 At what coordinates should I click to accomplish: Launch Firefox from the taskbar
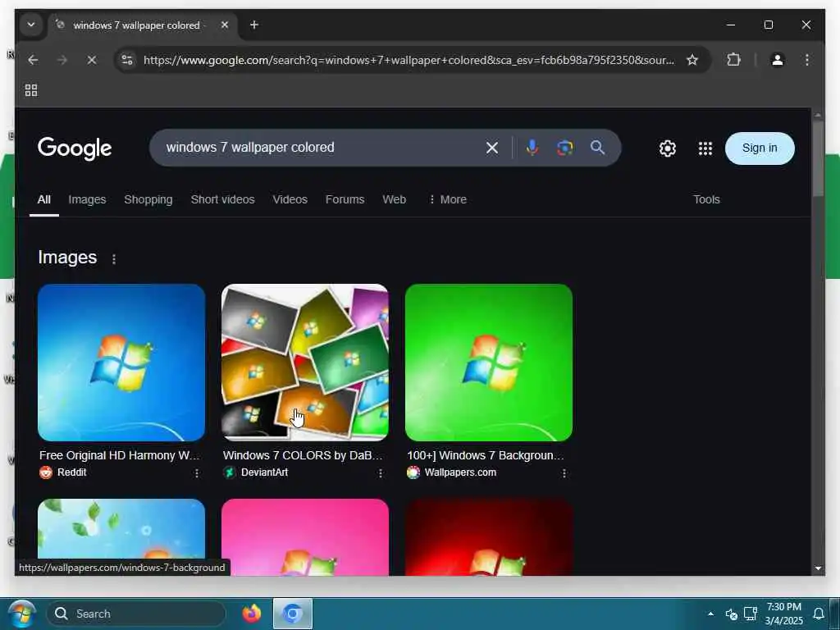[251, 614]
